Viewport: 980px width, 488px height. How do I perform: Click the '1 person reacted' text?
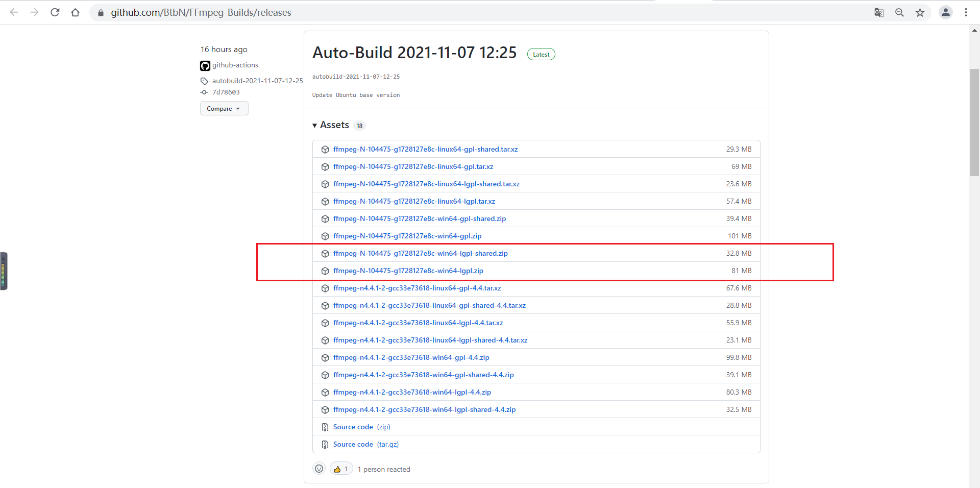click(384, 469)
